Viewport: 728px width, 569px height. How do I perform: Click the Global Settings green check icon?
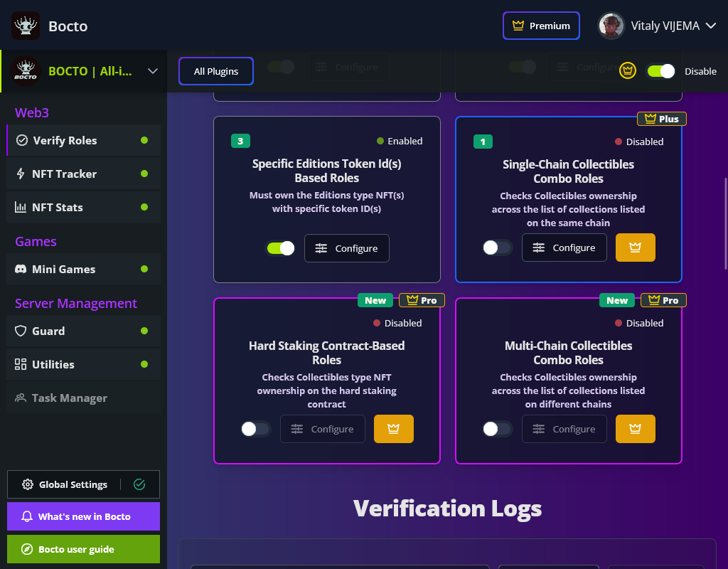pos(139,484)
